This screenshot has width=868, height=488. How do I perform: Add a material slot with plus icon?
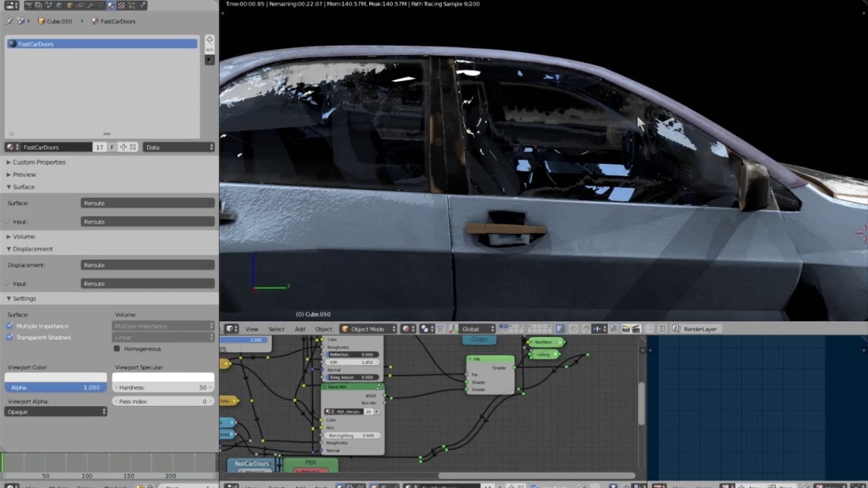tap(210, 40)
